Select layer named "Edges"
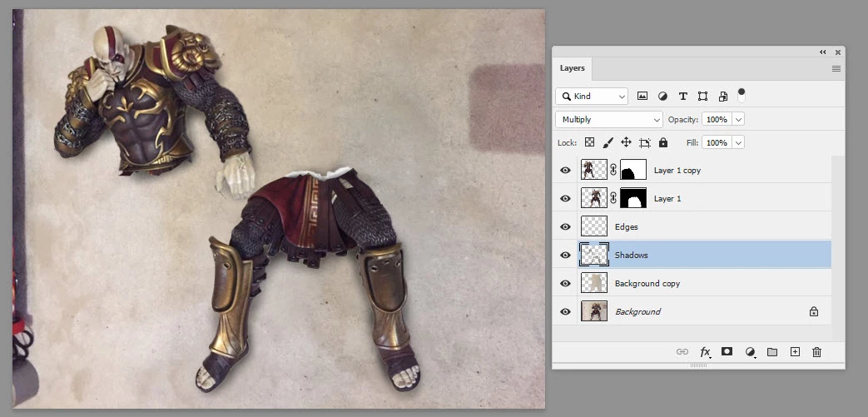The width and height of the screenshot is (868, 417). click(x=626, y=227)
